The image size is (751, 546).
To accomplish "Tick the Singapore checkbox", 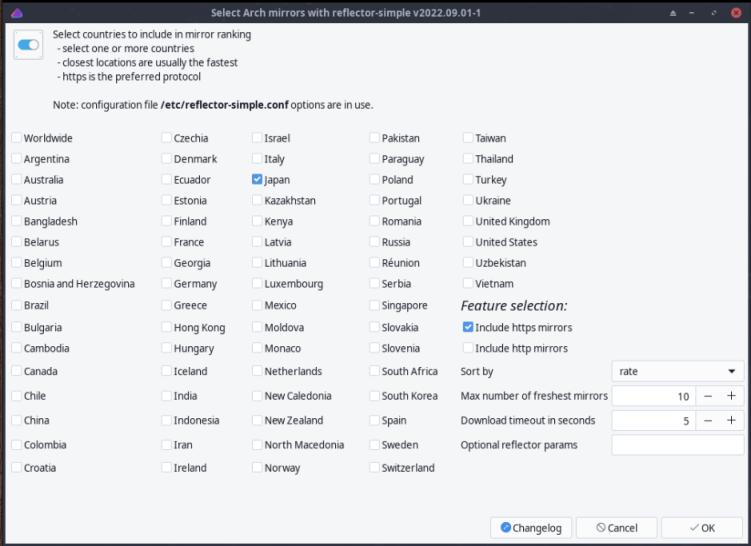I will [375, 305].
